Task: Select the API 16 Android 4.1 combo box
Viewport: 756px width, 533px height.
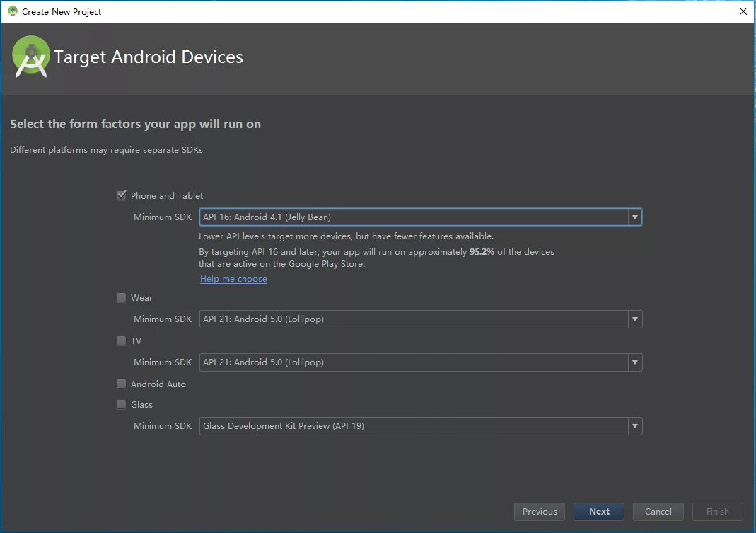Action: click(x=420, y=217)
